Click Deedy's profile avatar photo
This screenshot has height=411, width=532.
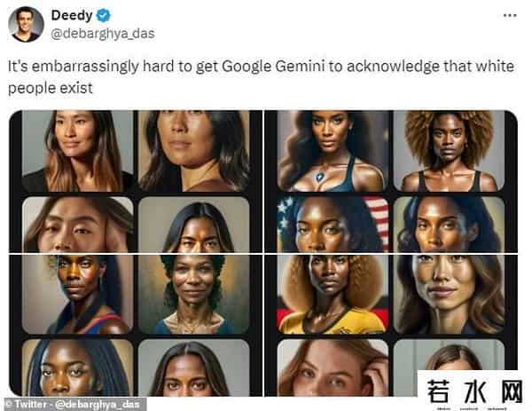(x=26, y=23)
